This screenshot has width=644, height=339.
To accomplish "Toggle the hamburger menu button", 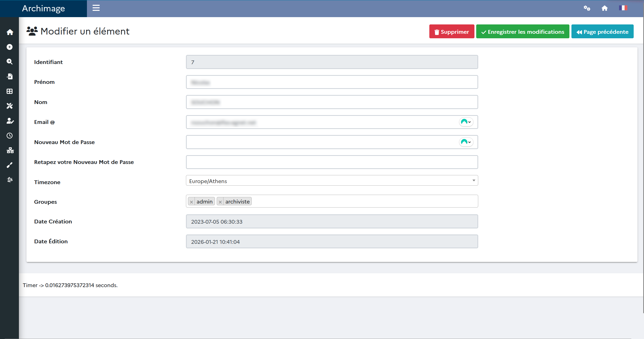I will point(96,8).
